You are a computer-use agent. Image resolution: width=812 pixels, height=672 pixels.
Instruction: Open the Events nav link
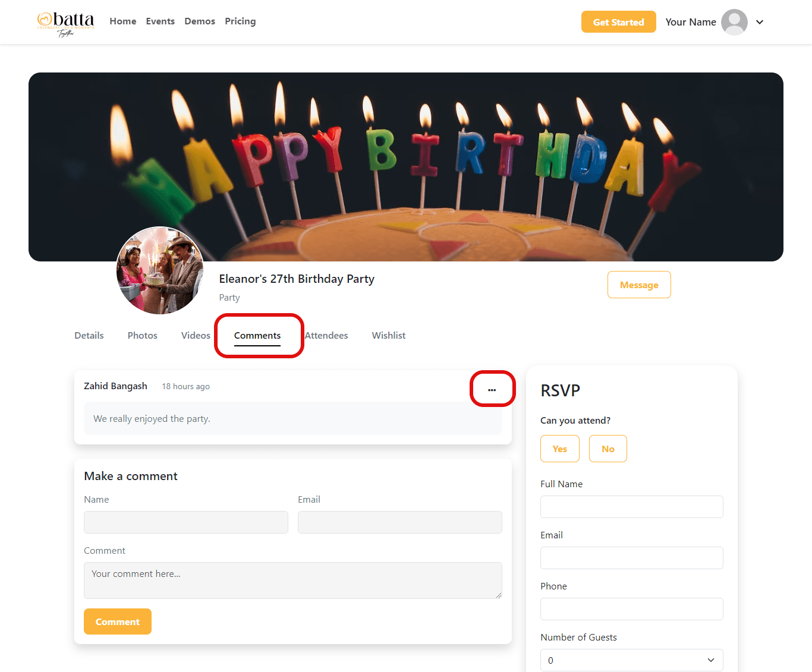tap(160, 21)
